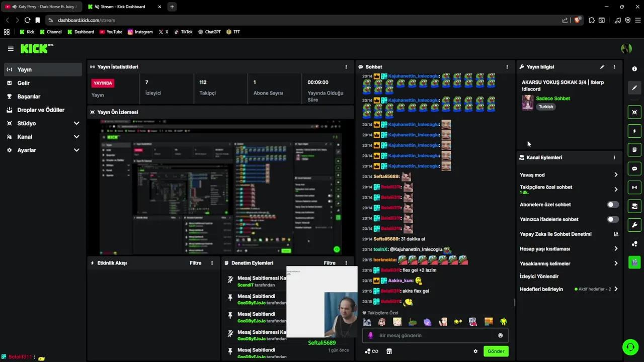Screen dimensions: 644x362
Task: Open Instagram bookmark in bookmarks bar
Action: pos(140,32)
